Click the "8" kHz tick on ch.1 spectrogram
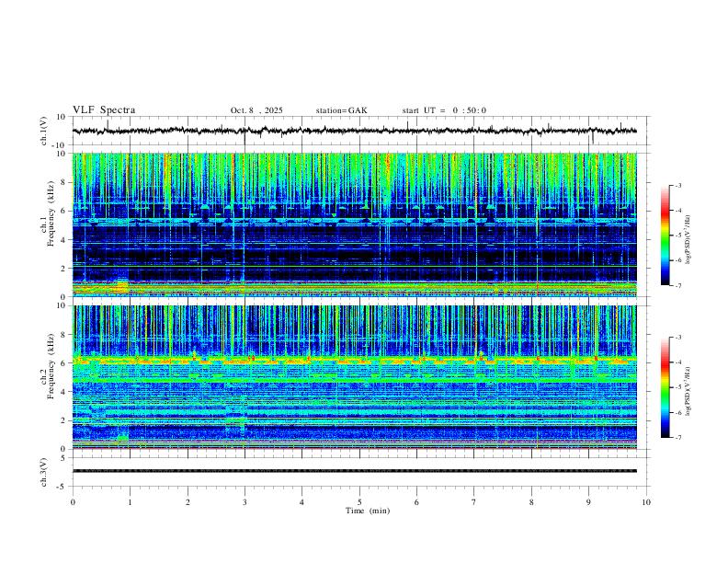The width and height of the screenshot is (728, 563). [63, 182]
